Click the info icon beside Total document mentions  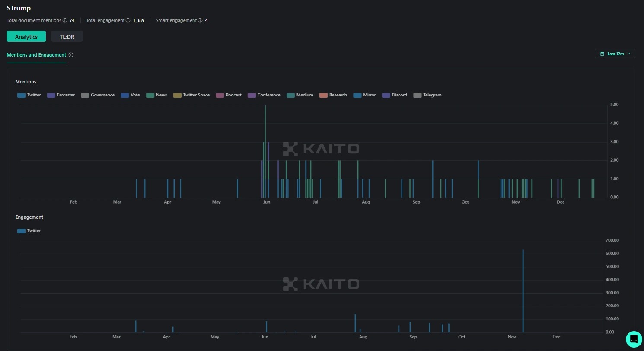click(65, 20)
